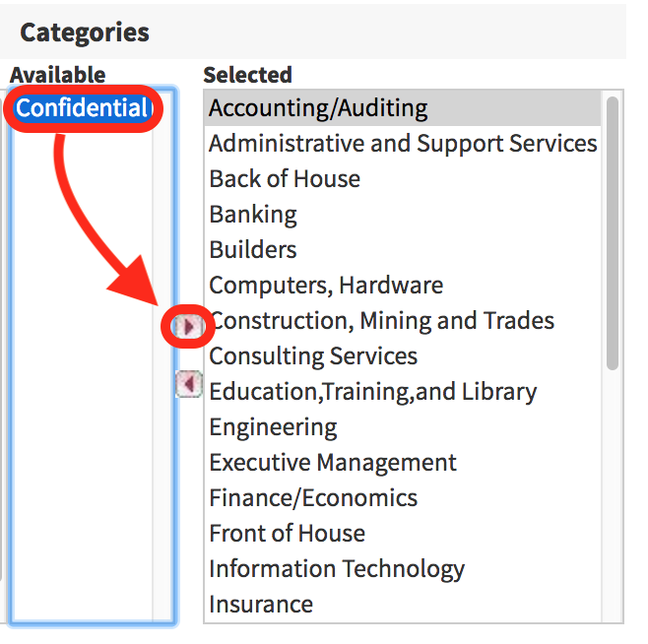Select Computers, Hardware in the list
Viewport: 648px width, 644px height.
click(x=326, y=286)
